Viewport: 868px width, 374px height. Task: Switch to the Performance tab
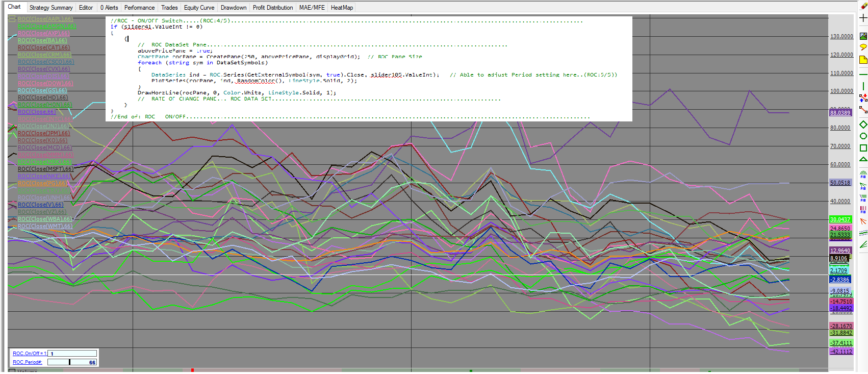tap(139, 8)
